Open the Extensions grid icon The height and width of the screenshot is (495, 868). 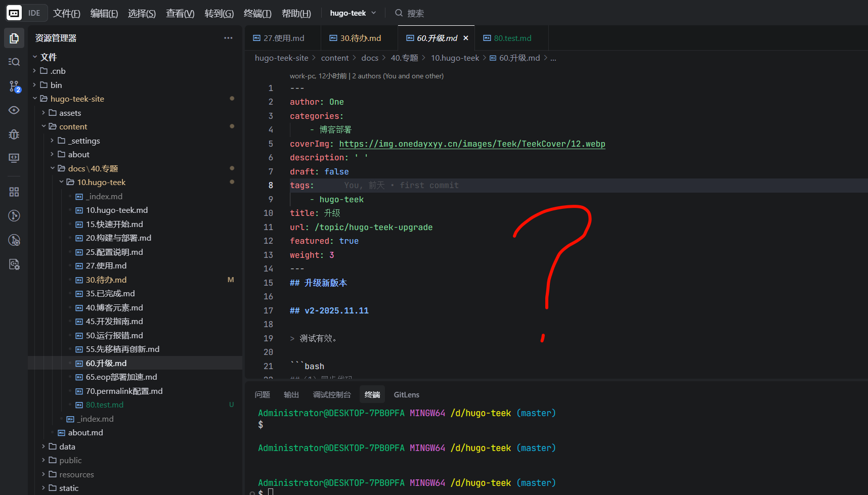click(14, 192)
